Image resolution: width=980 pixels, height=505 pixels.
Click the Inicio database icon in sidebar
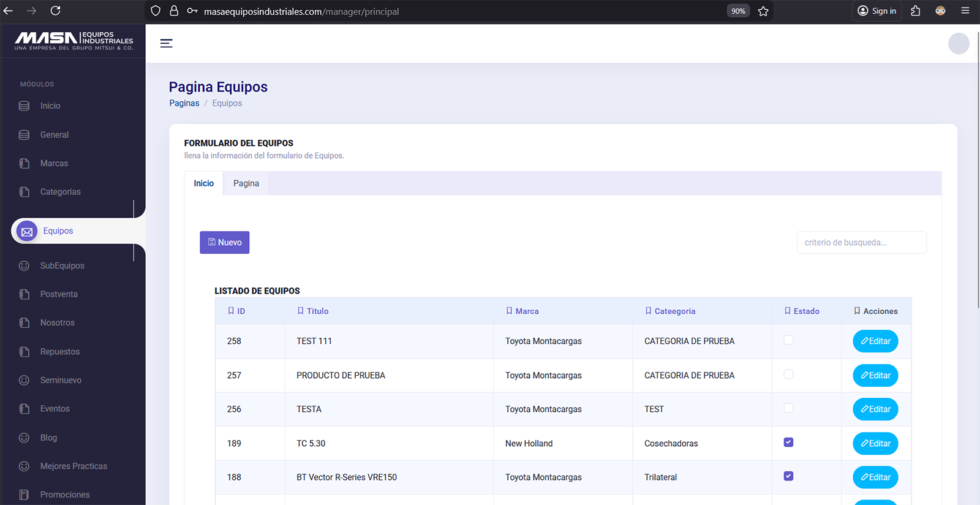point(24,106)
